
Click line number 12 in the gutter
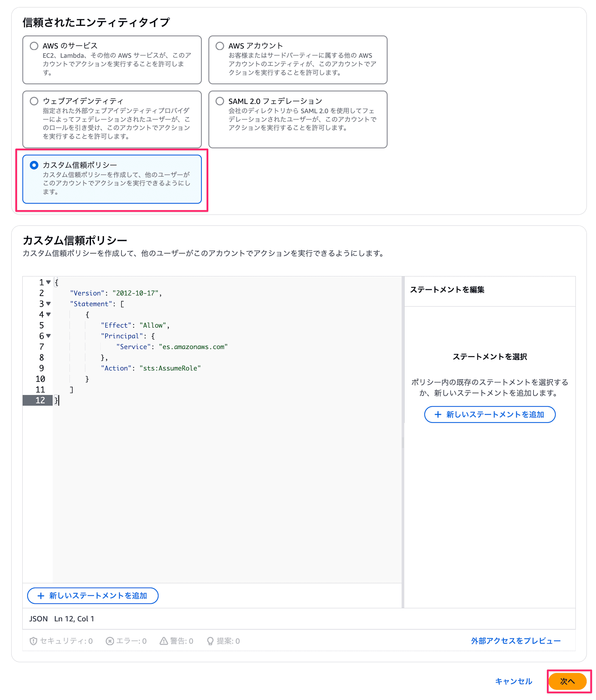(x=40, y=400)
